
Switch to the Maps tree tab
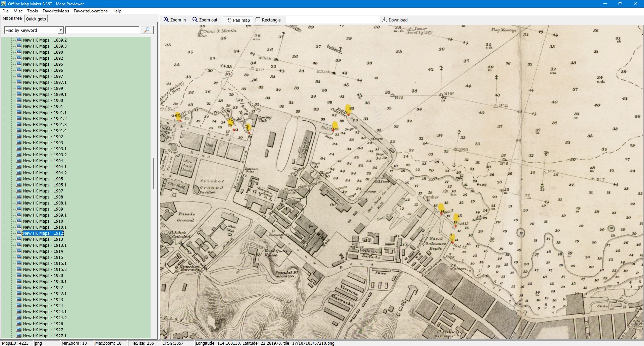12,18
